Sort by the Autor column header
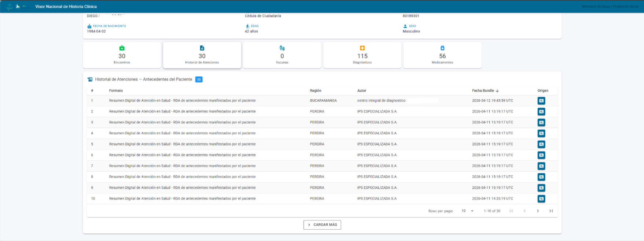Screen dimensions: 644x241 (361, 91)
